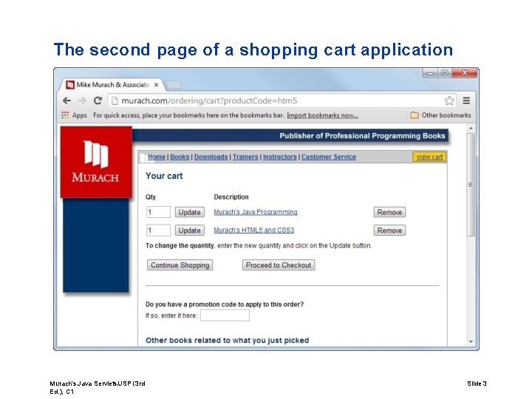Open the Home navigation link

[157, 157]
